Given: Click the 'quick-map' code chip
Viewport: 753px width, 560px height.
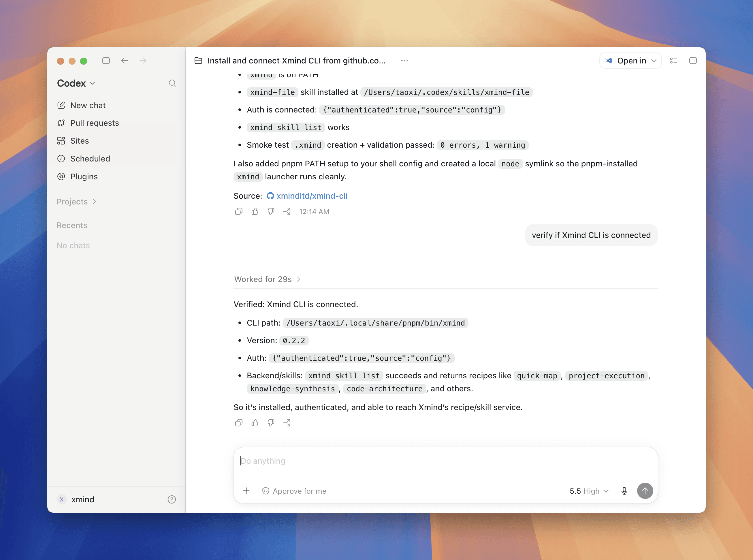Looking at the screenshot, I should click(x=537, y=376).
